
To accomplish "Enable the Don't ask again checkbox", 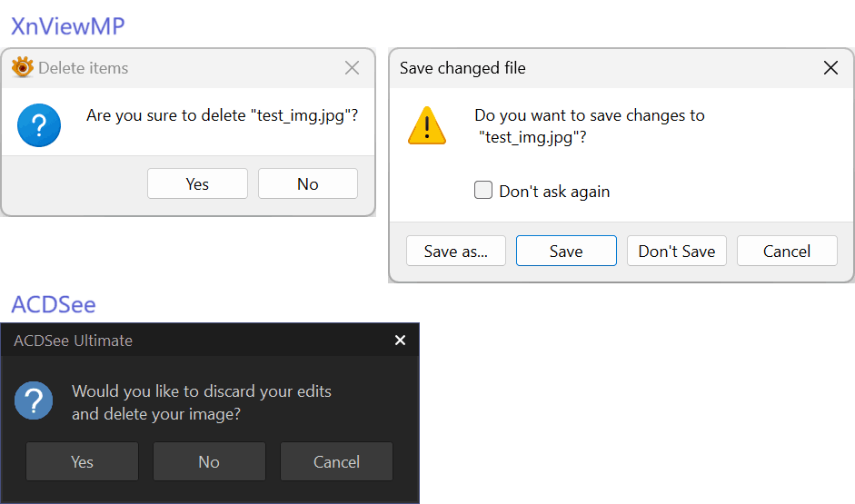I will (x=483, y=191).
